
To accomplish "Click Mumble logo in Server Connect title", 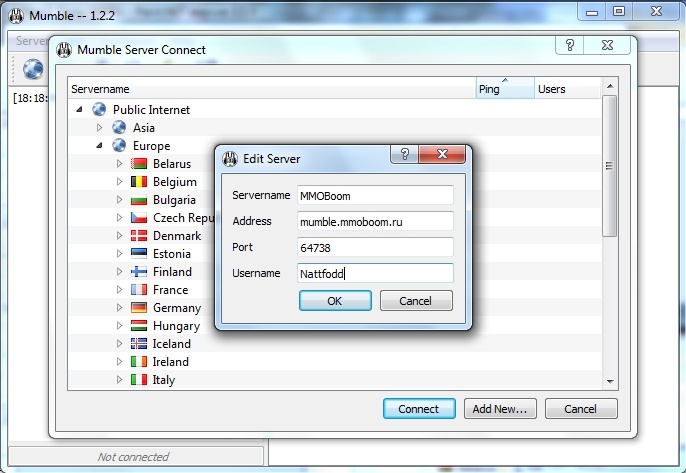I will point(64,50).
